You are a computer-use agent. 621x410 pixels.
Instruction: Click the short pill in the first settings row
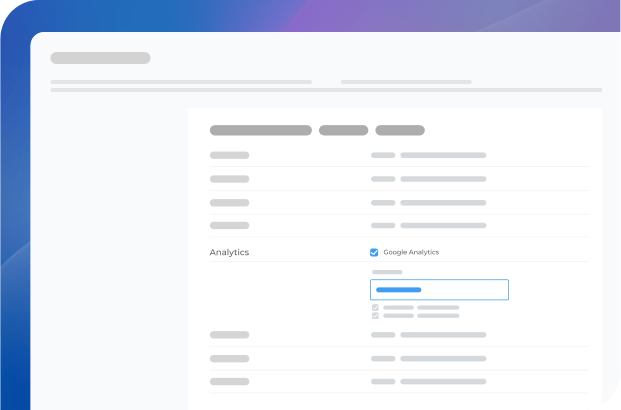point(383,155)
